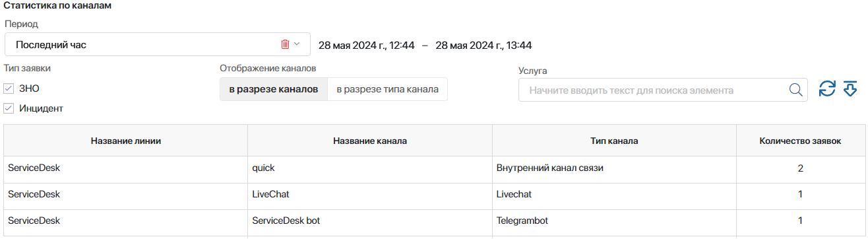Switch to в разрезе типа канала
This screenshot has height=239, width=868.
[387, 89]
